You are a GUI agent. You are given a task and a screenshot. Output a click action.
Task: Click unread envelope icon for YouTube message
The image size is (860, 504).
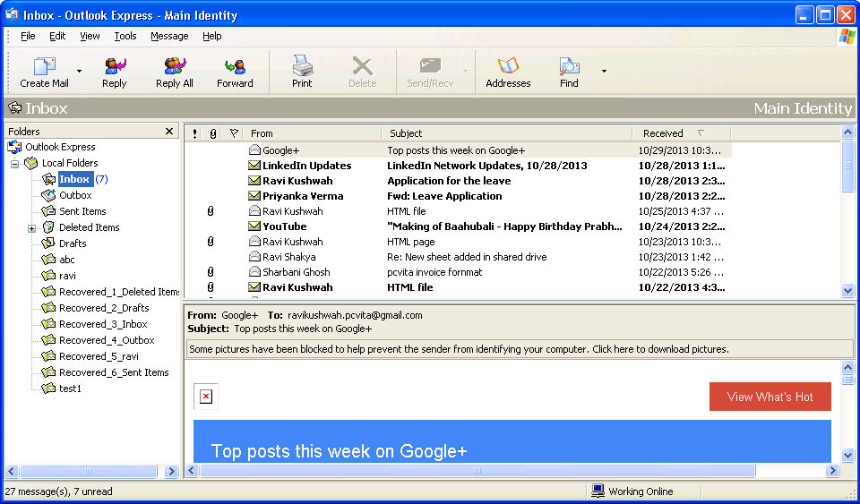pos(254,226)
